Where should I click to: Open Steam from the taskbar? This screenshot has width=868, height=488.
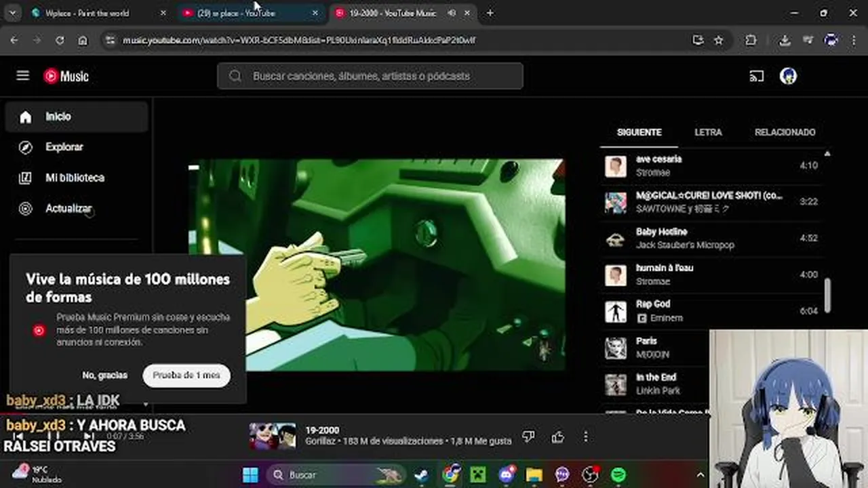click(x=422, y=474)
